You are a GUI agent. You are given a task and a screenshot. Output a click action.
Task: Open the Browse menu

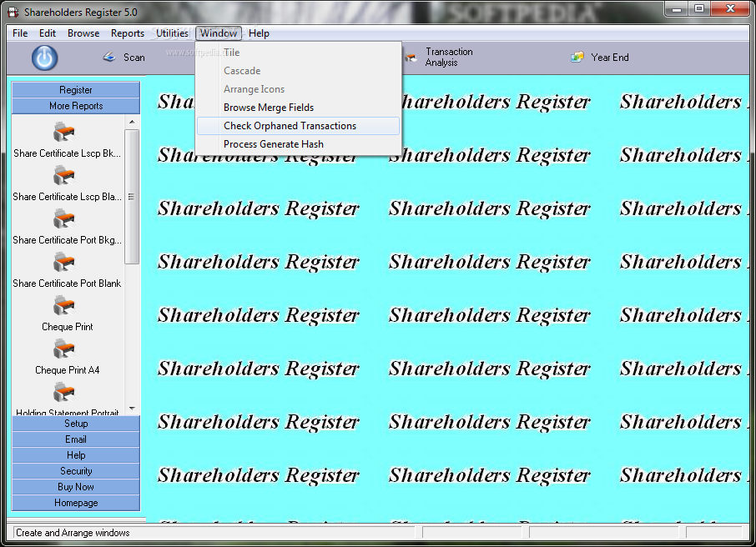(x=83, y=33)
